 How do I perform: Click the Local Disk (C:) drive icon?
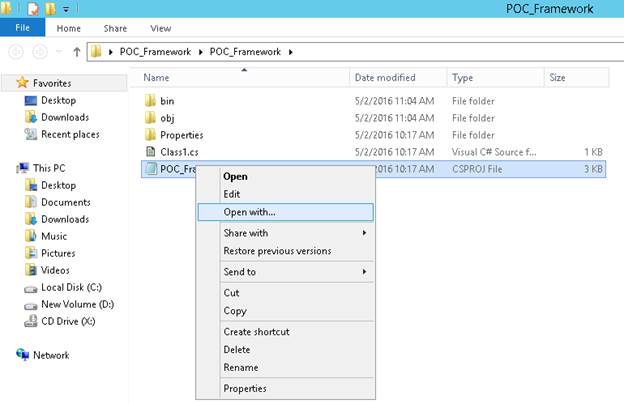point(31,287)
